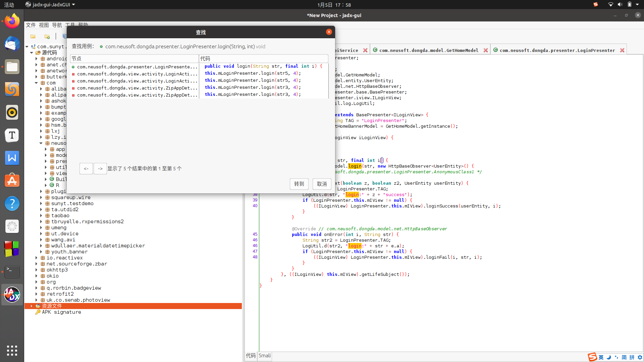Expand the 'umeng' package node
The width and height of the screenshot is (644, 362).
41,228
